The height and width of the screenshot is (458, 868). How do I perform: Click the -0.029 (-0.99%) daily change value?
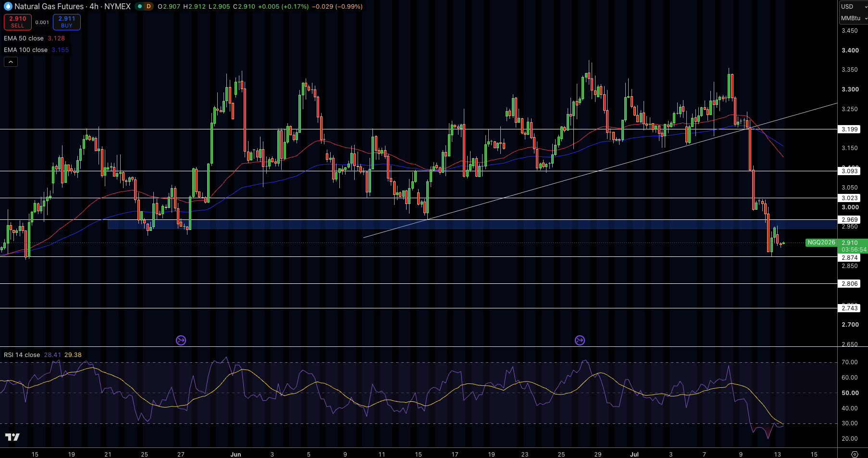coord(337,6)
